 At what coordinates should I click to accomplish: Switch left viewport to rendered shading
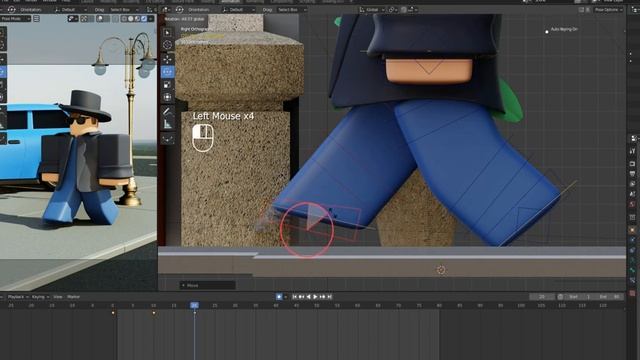click(144, 18)
